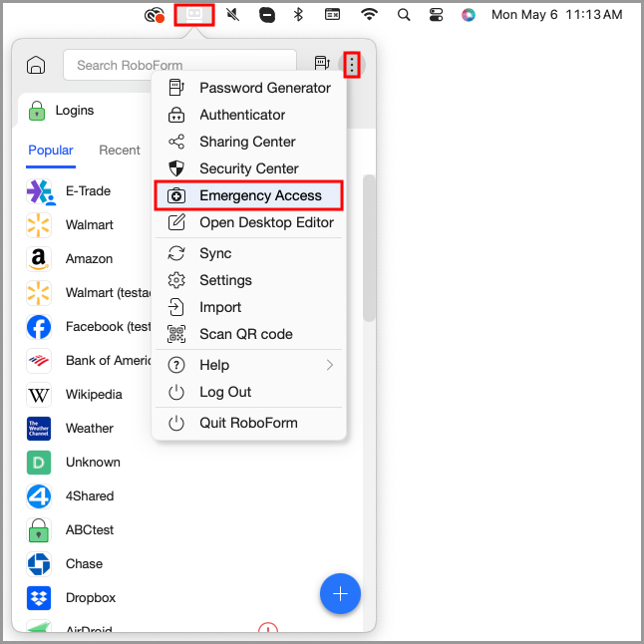The width and height of the screenshot is (644, 644).
Task: Click the ABCtest padlock icon
Action: click(39, 530)
